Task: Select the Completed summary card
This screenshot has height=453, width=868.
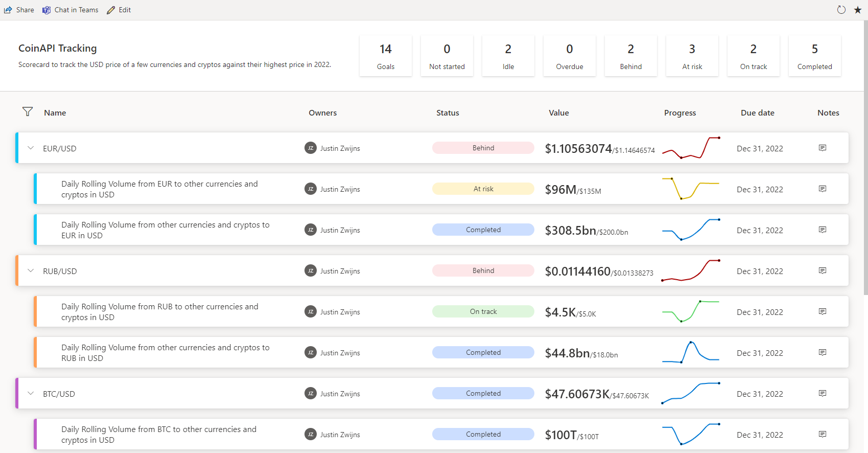Action: pos(814,56)
